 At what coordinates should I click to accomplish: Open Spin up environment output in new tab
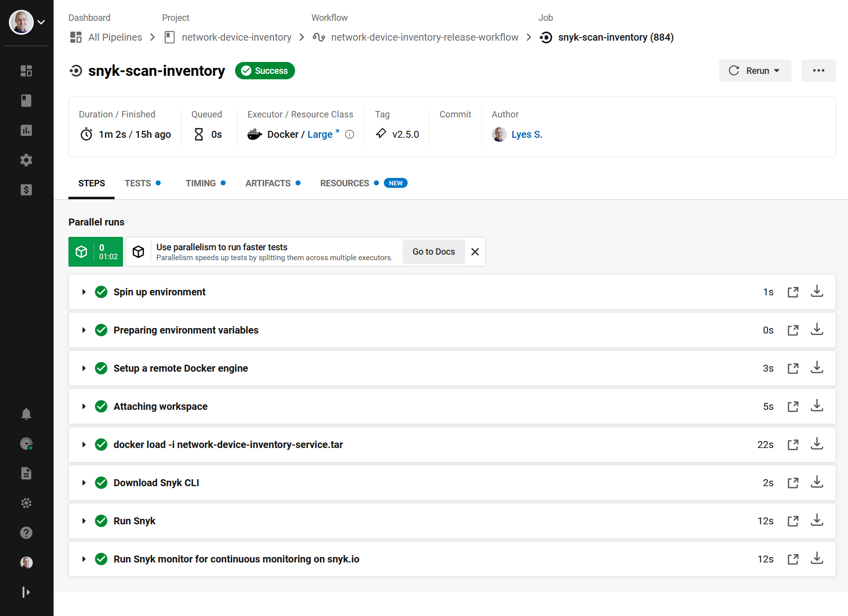(793, 292)
